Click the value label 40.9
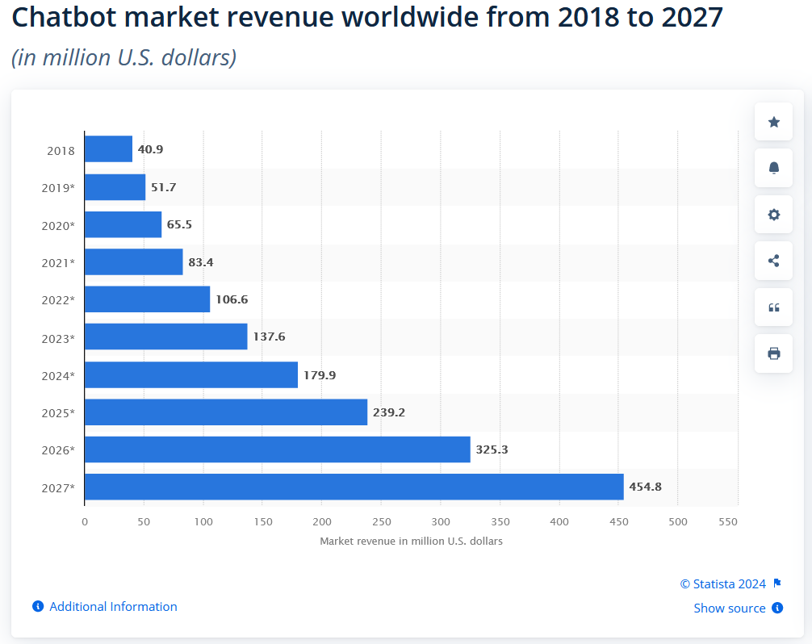 150,149
